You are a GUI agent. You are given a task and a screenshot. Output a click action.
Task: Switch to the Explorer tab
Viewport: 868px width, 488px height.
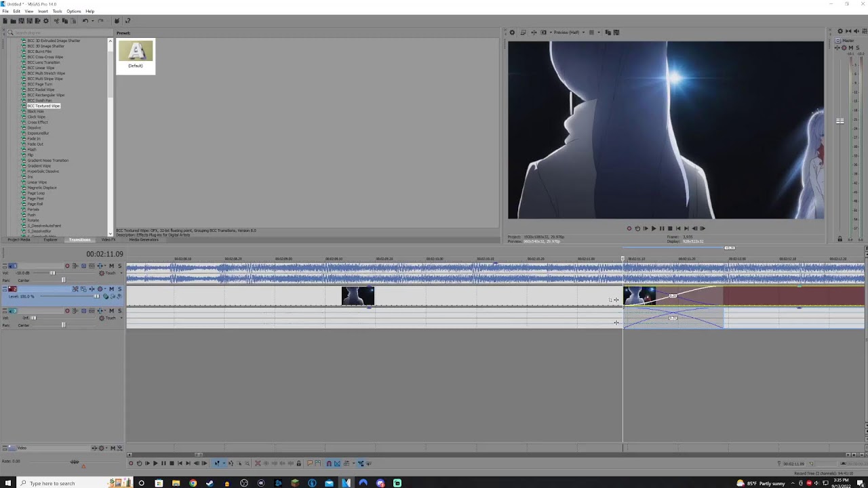pyautogui.click(x=51, y=239)
